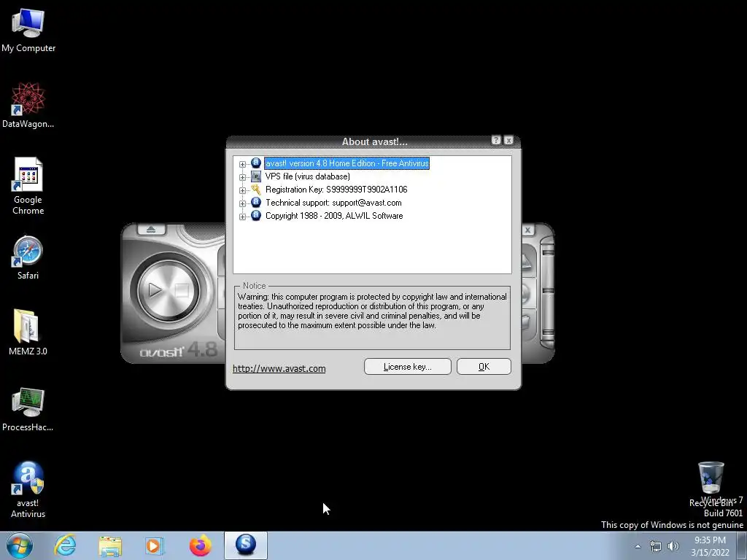Select the 'avast! version 4.8 Home Edition' row

[347, 163]
